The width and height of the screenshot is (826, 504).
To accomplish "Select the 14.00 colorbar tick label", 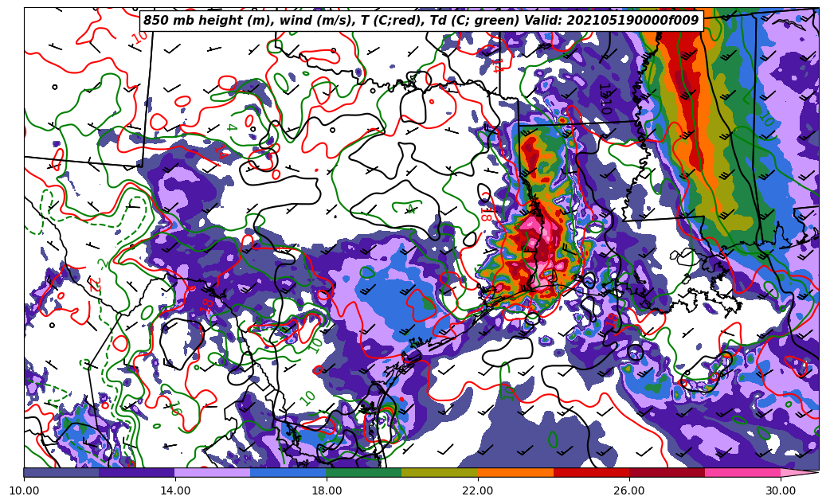I will (175, 491).
